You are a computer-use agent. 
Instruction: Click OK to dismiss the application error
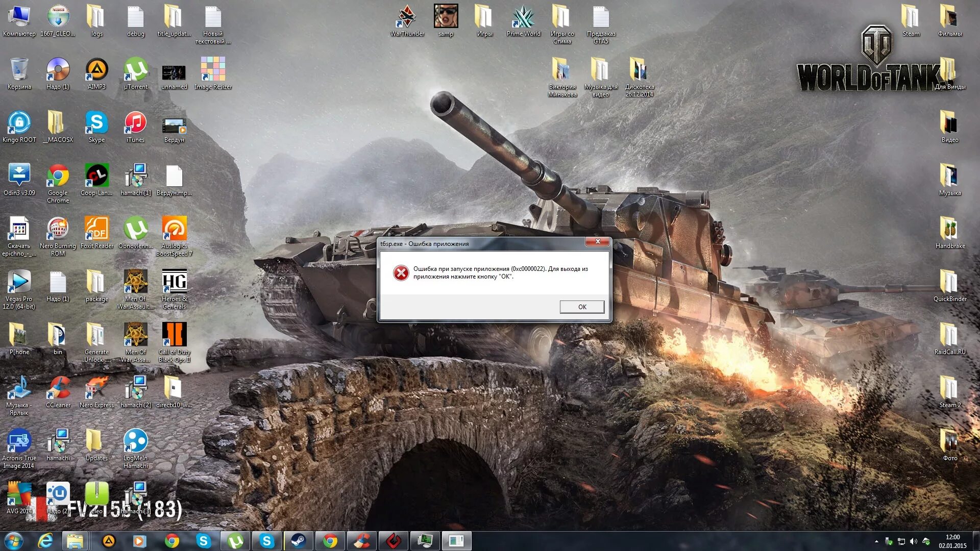coord(580,307)
